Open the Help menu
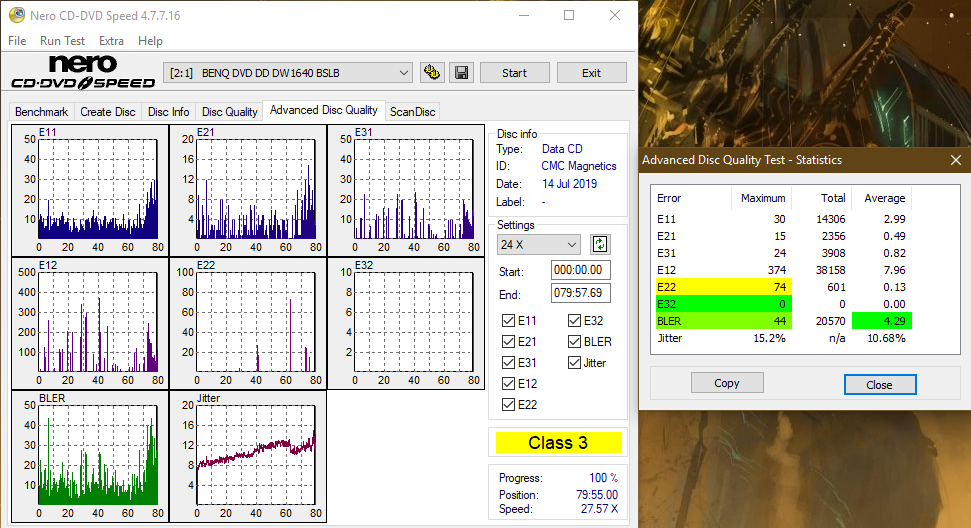Screen dimensions: 971x528 tap(150, 41)
